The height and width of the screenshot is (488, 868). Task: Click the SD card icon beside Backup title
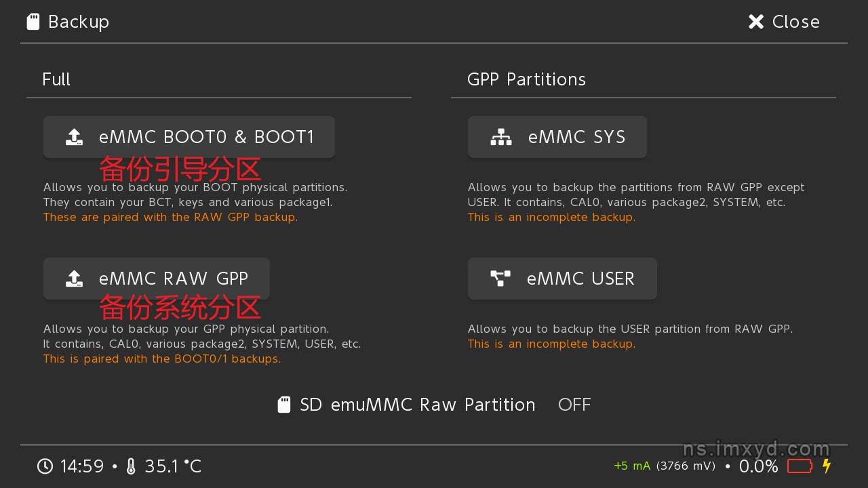coord(33,22)
